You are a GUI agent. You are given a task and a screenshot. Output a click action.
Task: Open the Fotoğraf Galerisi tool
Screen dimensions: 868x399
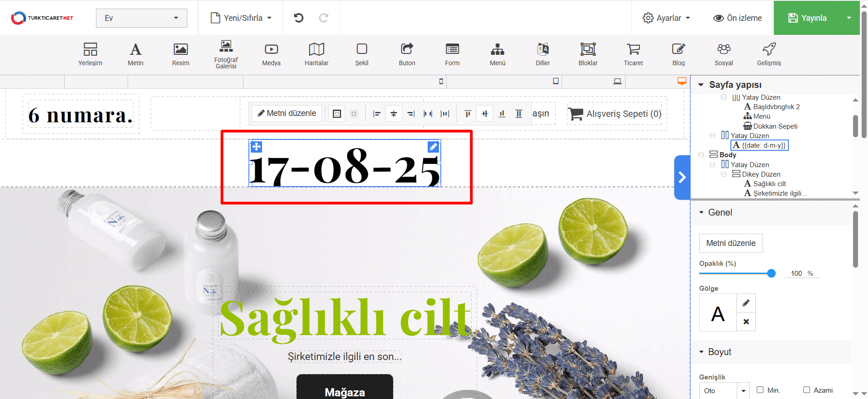[226, 54]
